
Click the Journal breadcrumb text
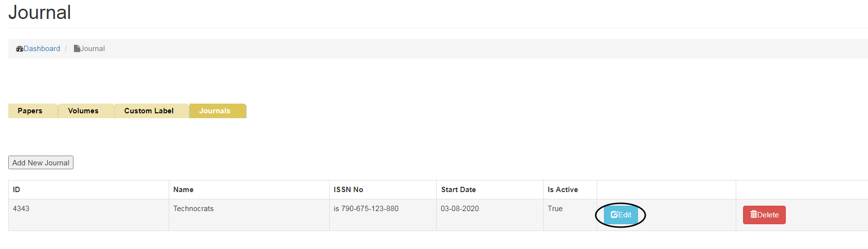(x=93, y=49)
